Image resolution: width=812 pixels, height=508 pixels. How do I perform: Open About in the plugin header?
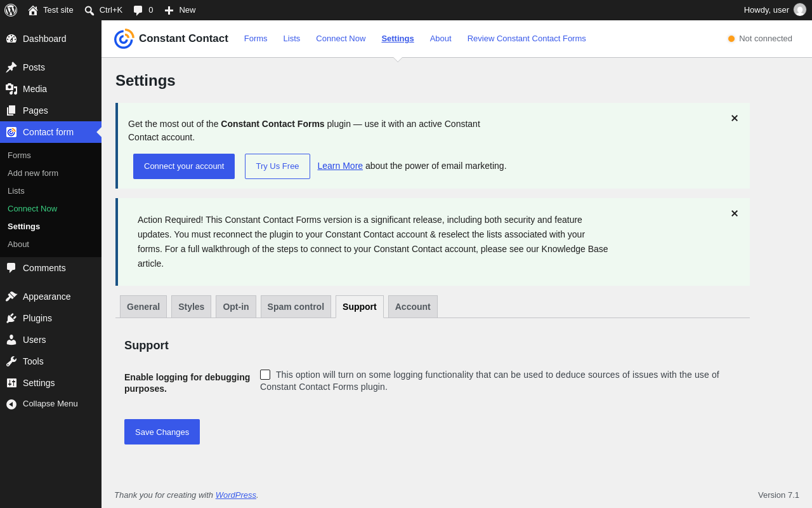(x=441, y=39)
